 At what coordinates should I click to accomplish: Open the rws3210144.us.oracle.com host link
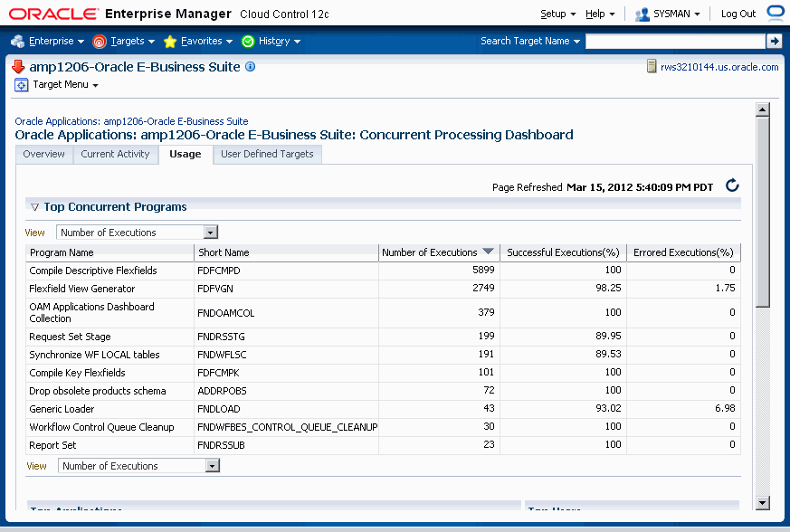pos(719,67)
